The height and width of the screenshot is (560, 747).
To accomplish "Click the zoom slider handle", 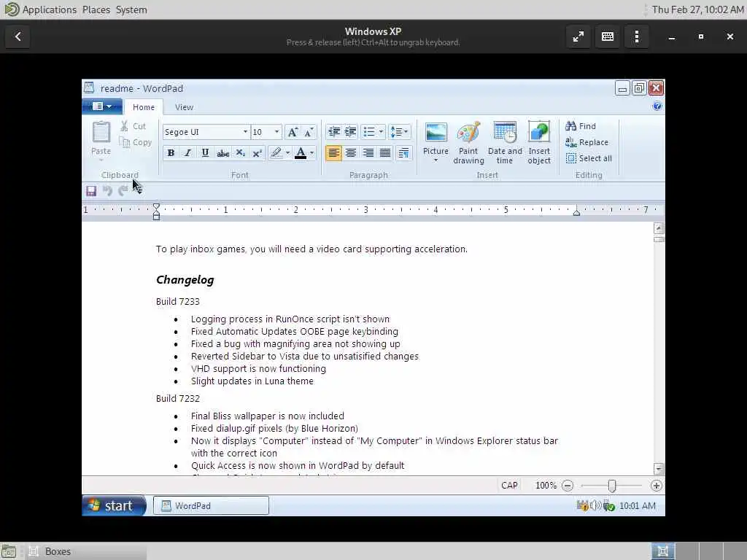I will click(x=612, y=486).
